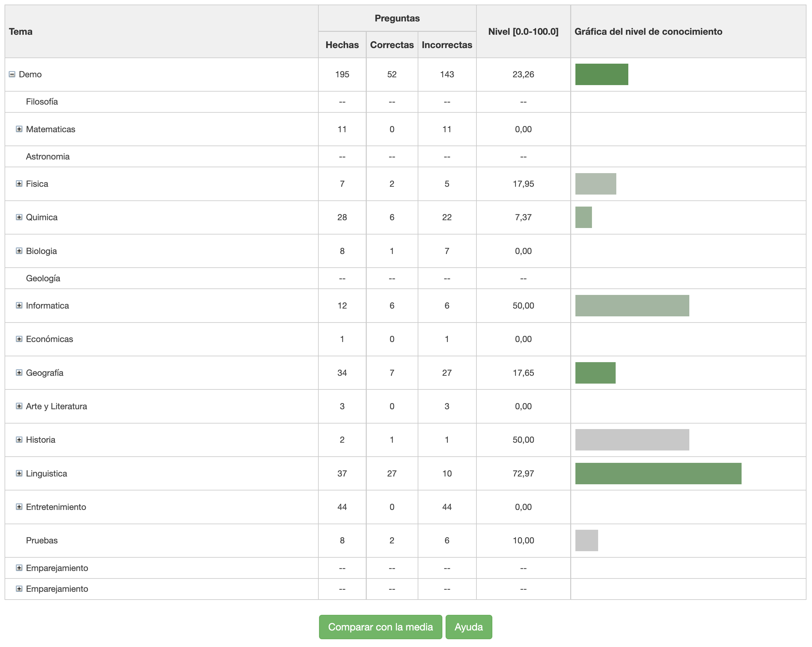Expand the first Emparejamiento row
812x647 pixels.
point(19,568)
